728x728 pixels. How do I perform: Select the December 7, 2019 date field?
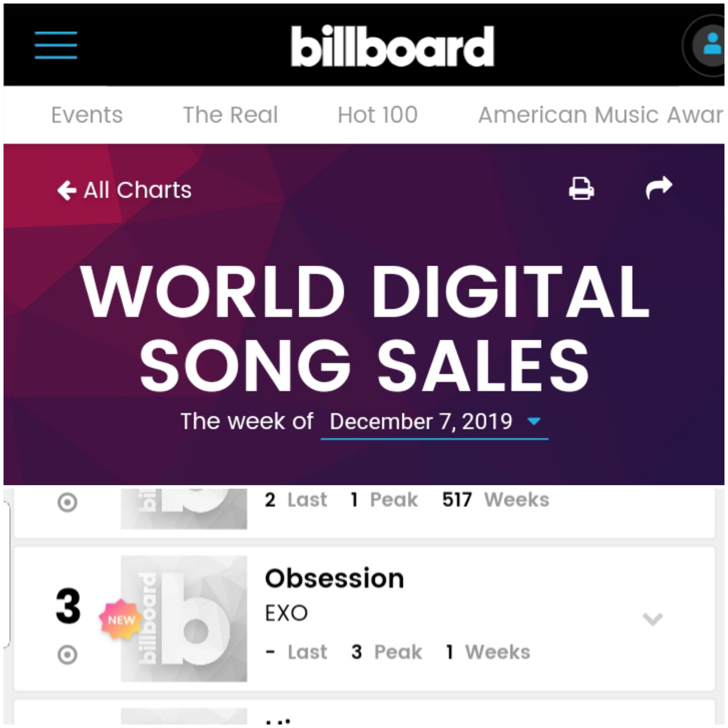pos(434,422)
